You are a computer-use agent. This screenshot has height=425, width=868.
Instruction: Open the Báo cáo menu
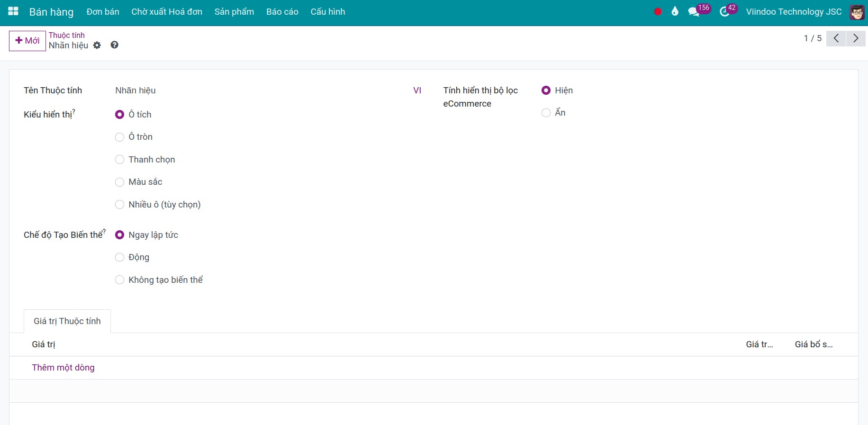(x=282, y=12)
